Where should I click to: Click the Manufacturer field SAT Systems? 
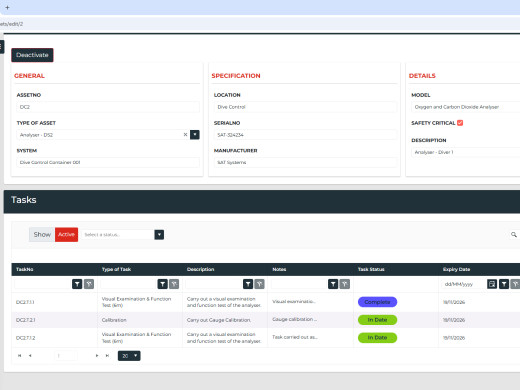pos(305,162)
